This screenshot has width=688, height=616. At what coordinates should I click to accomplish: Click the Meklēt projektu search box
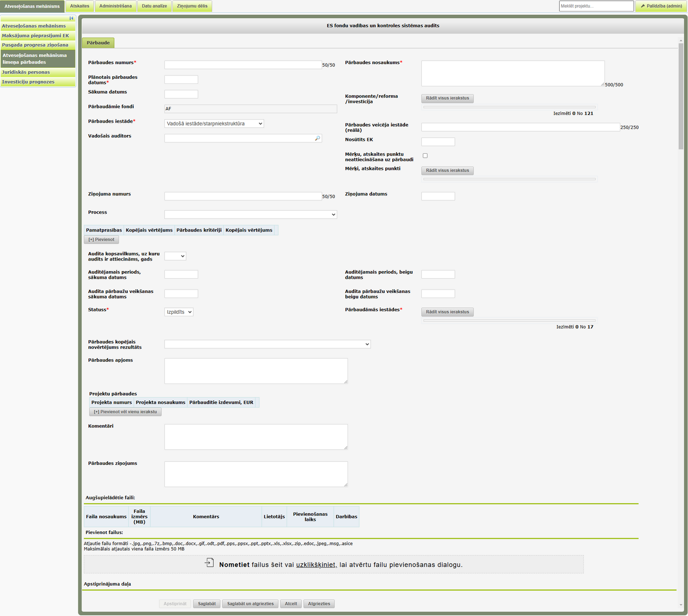(x=596, y=6)
